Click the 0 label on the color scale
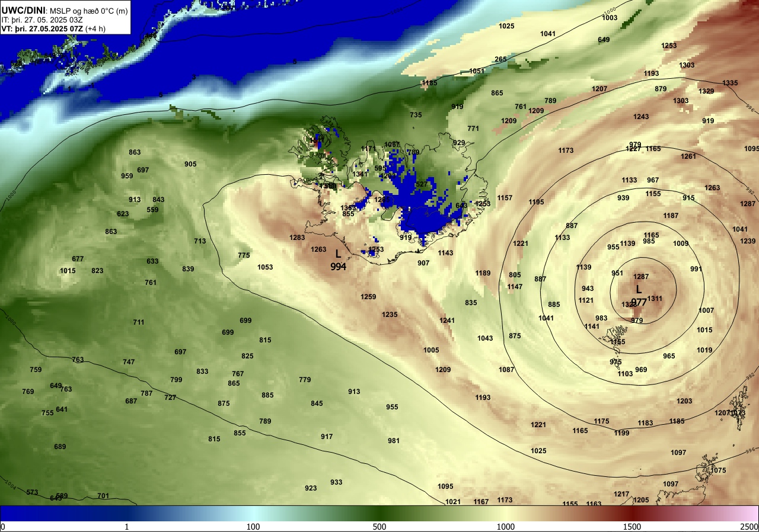This screenshot has height=532, width=759. [3, 527]
